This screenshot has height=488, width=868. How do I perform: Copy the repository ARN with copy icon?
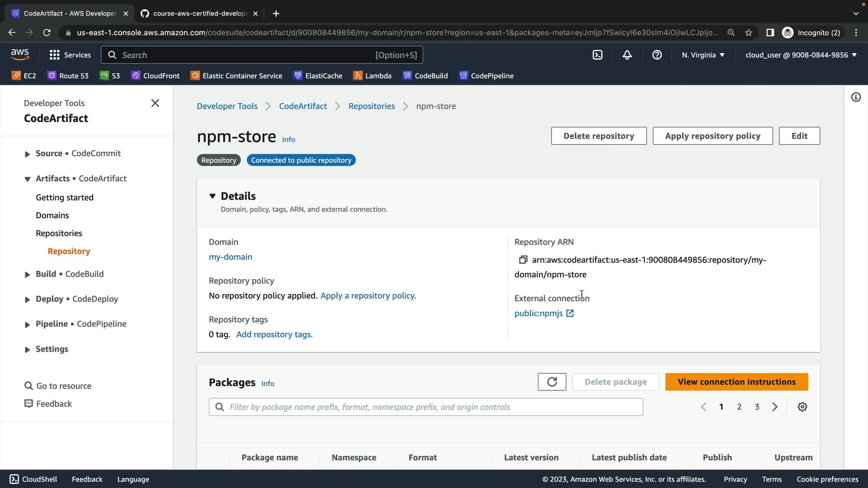pyautogui.click(x=523, y=260)
